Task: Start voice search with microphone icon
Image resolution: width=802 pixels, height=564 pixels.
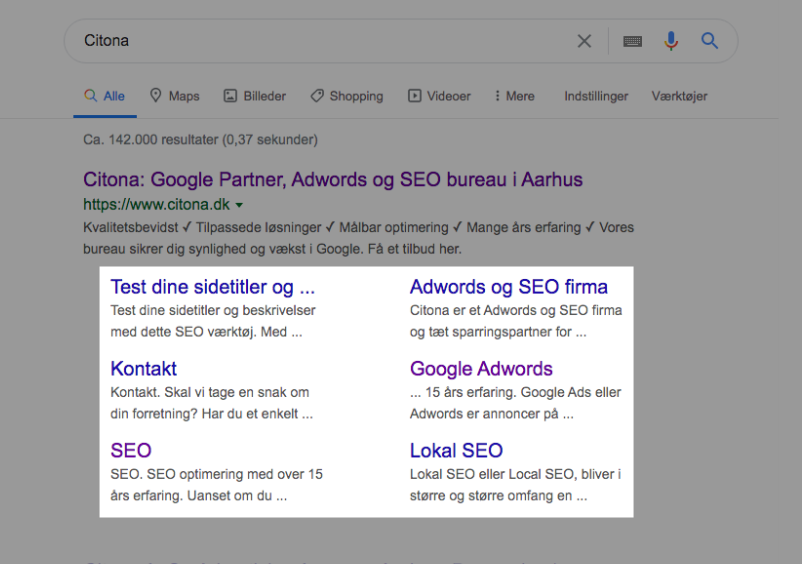Action: coord(671,40)
